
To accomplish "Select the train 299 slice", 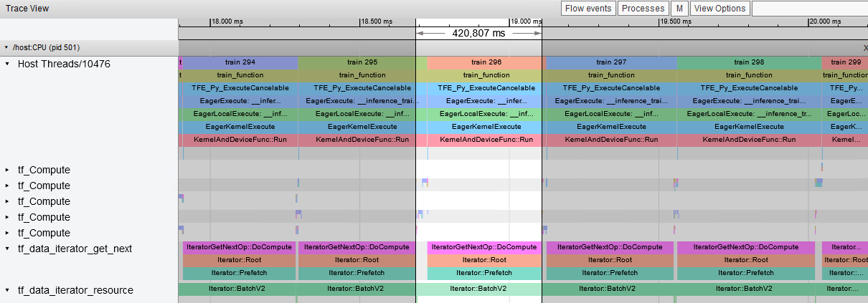I will pos(845,63).
